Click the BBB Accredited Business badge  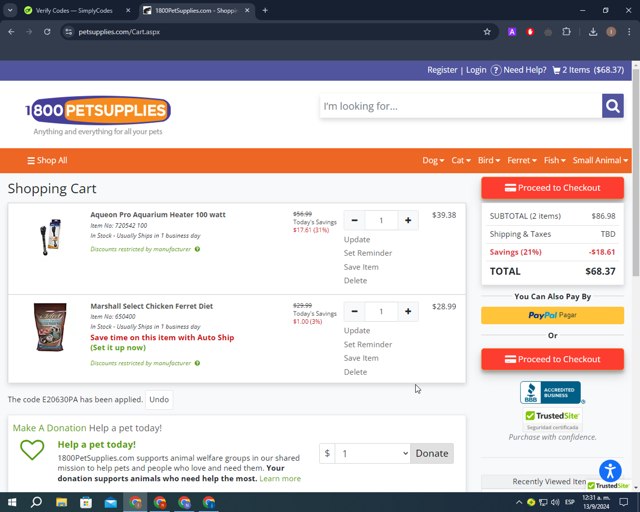(x=550, y=392)
